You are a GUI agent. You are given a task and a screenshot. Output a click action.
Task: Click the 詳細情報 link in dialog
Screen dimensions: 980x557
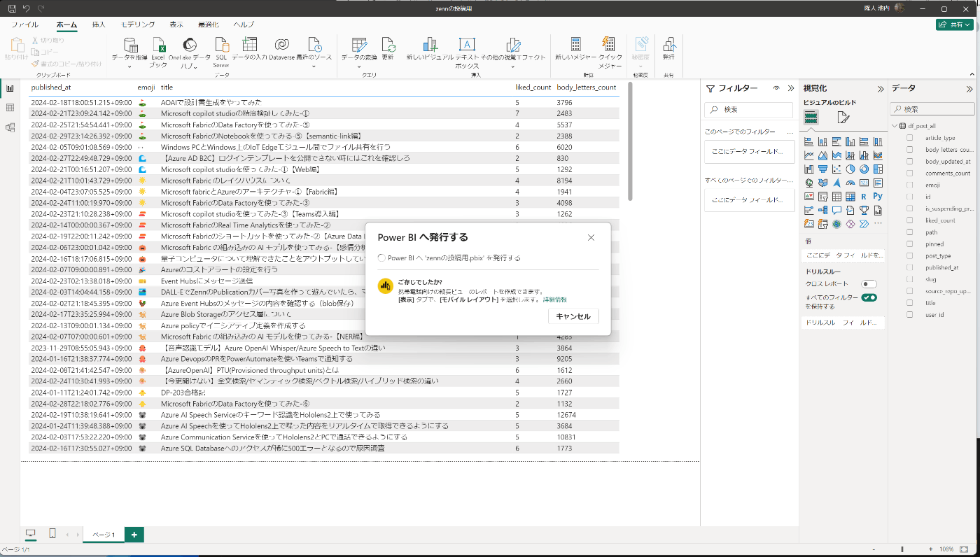554,299
